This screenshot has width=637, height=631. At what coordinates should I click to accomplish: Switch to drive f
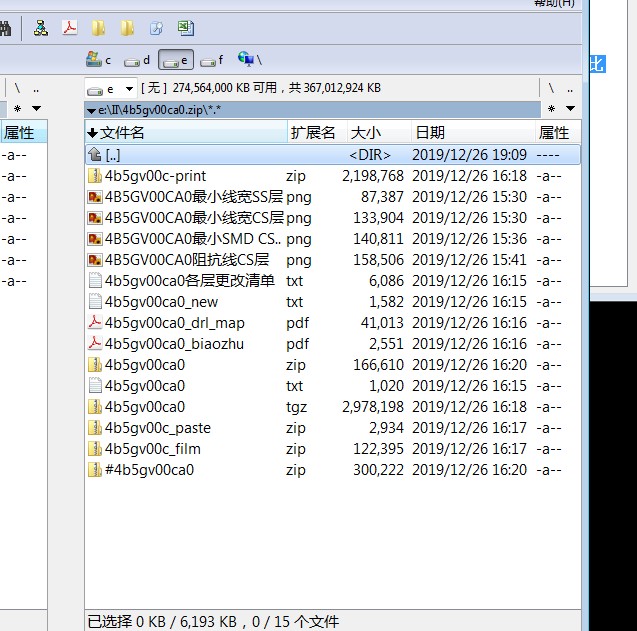pyautogui.click(x=212, y=61)
